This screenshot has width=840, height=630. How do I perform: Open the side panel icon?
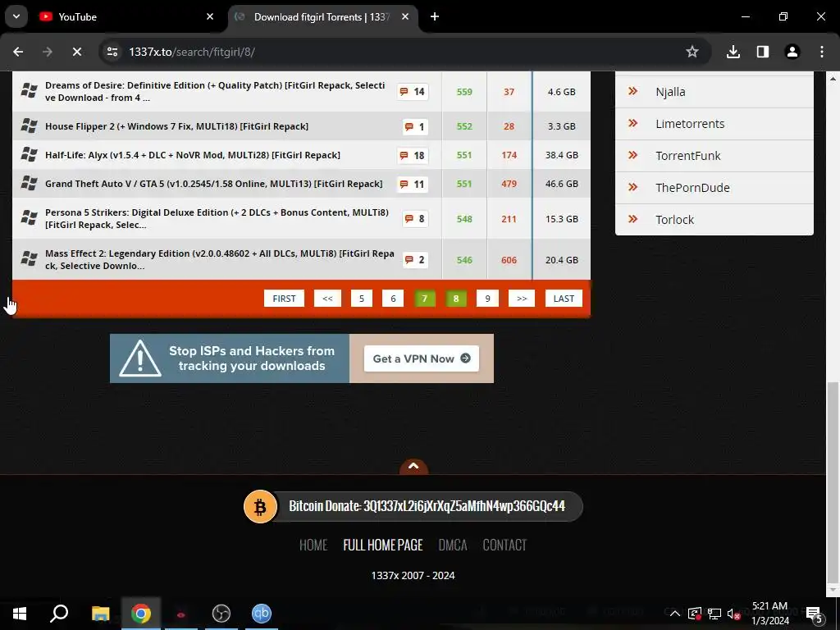click(763, 52)
